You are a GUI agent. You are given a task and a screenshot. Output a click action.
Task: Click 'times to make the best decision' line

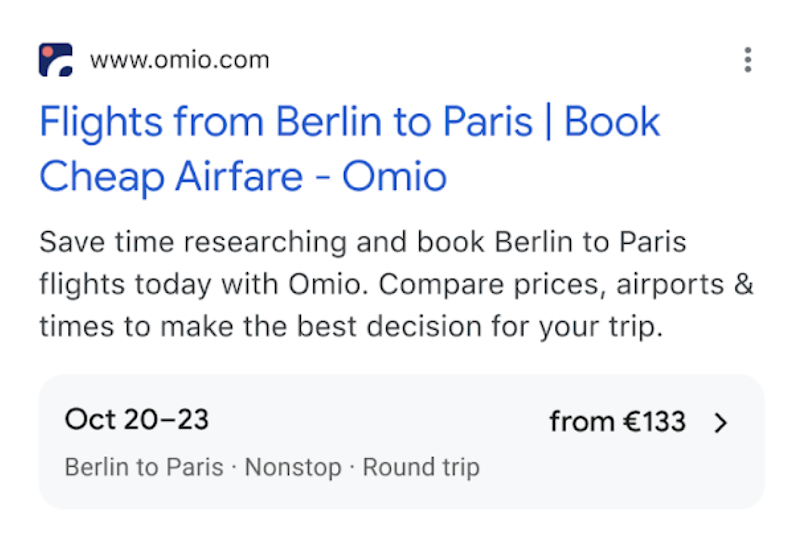click(x=250, y=327)
